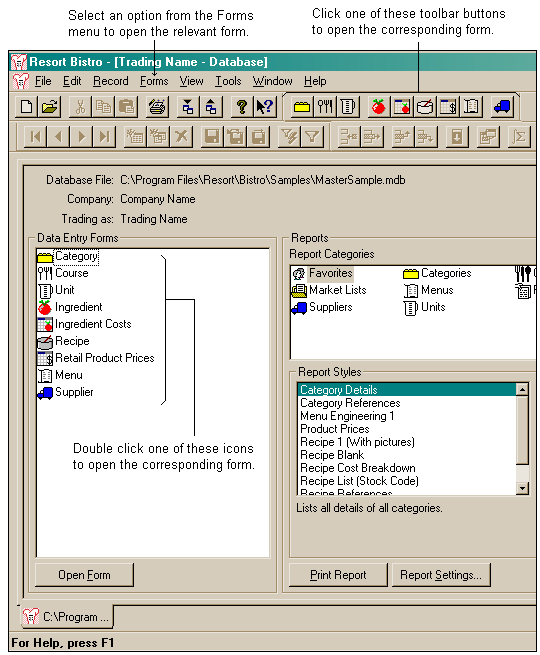Select Retail Product Prices in forms list
Image resolution: width=540 pixels, height=655 pixels.
click(x=96, y=358)
